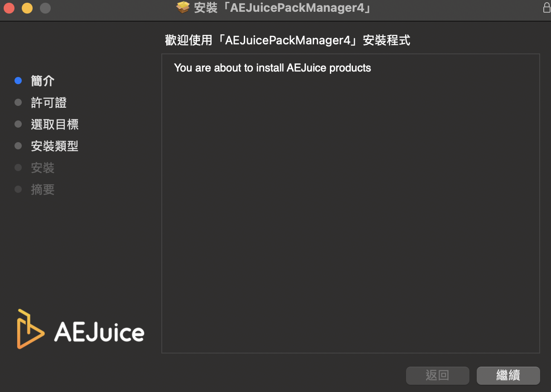Click the text 'You are about to install AEJuice products'
The image size is (551, 392).
click(272, 68)
